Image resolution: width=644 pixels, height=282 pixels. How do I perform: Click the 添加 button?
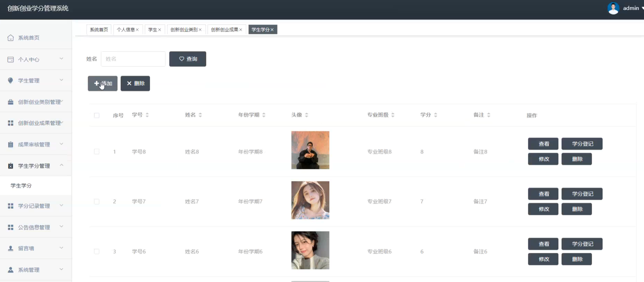pyautogui.click(x=103, y=84)
